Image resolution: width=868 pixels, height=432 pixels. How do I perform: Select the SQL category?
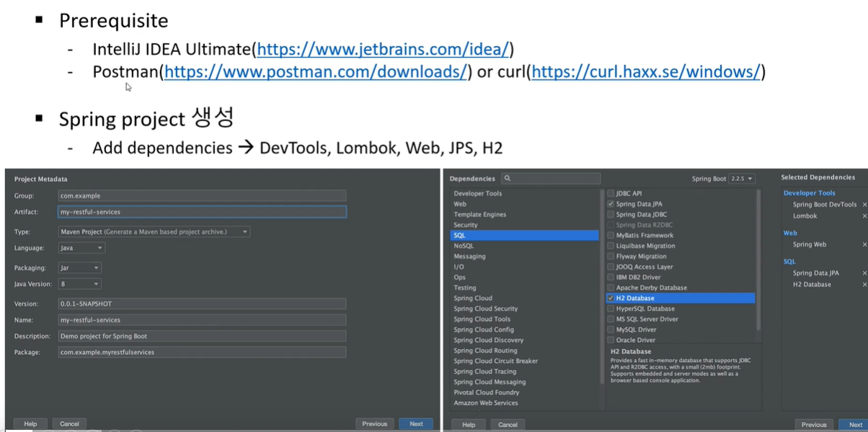pyautogui.click(x=524, y=235)
